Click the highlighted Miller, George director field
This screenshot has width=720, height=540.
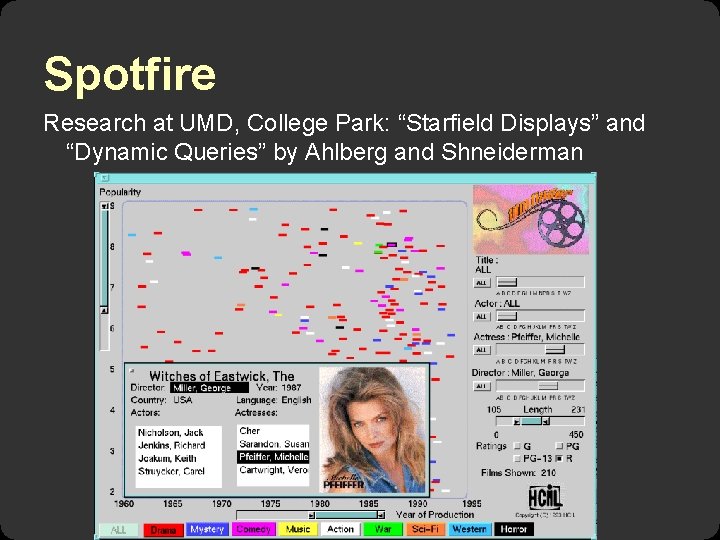(x=209, y=388)
